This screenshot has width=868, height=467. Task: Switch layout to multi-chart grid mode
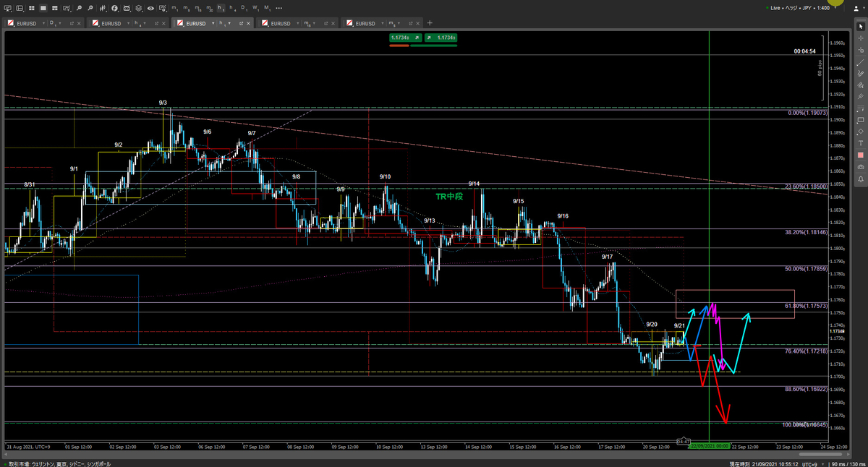32,7
